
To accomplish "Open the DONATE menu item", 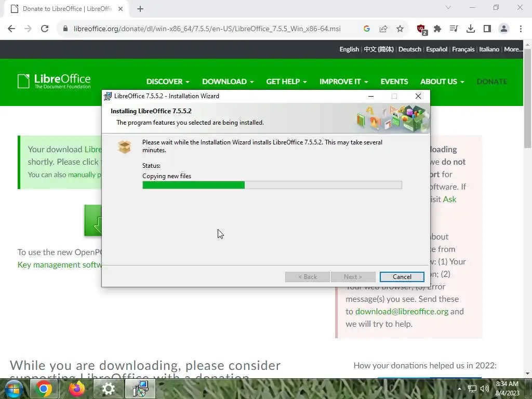I will [492, 82].
